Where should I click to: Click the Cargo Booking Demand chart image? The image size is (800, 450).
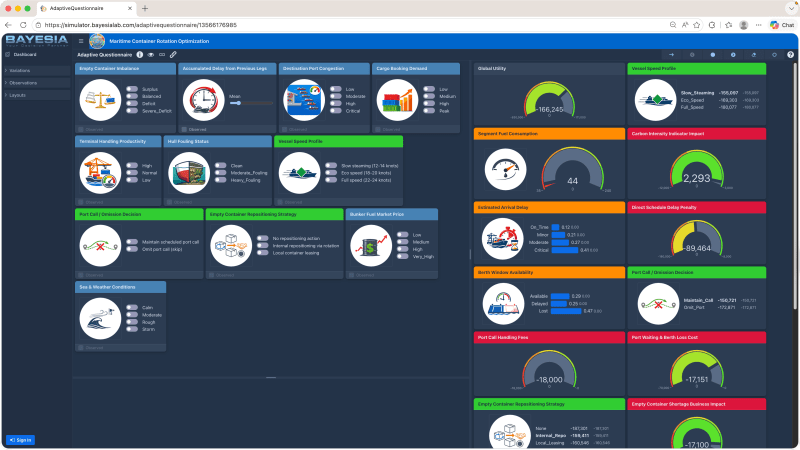pyautogui.click(x=397, y=99)
